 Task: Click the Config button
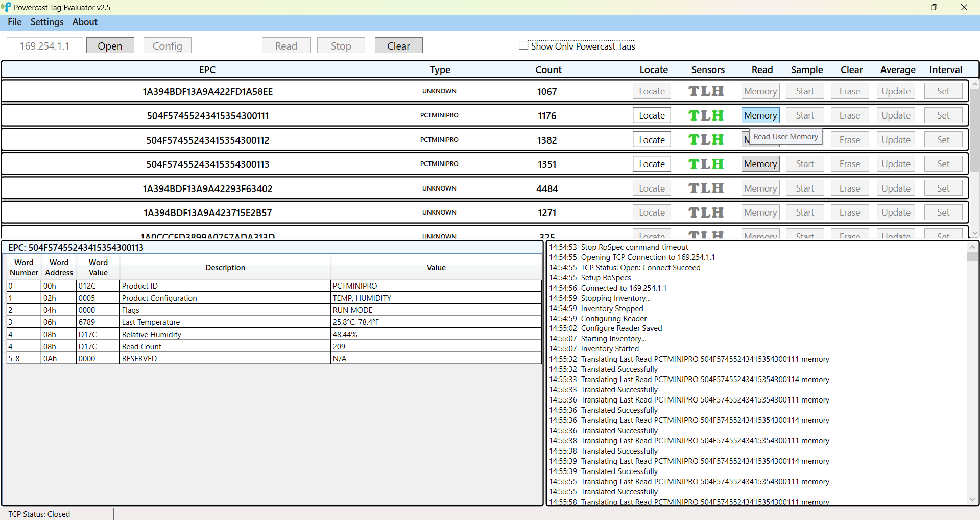click(168, 45)
